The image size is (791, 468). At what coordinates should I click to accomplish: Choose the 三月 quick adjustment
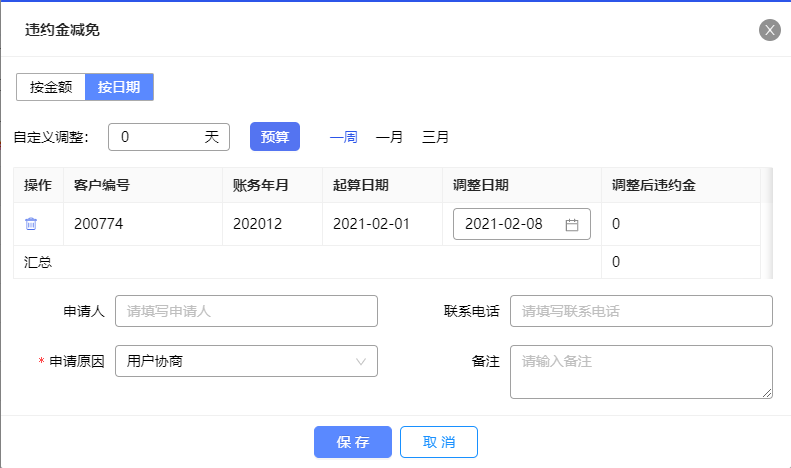(435, 137)
